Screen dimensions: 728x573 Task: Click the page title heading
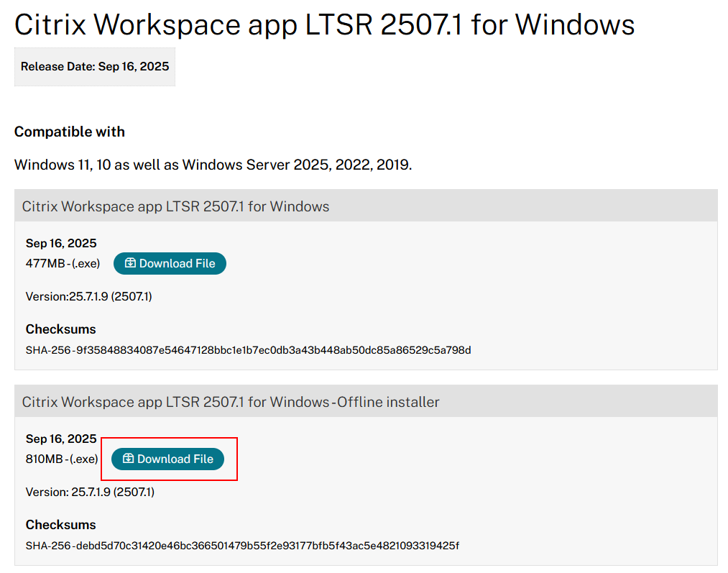pyautogui.click(x=324, y=24)
